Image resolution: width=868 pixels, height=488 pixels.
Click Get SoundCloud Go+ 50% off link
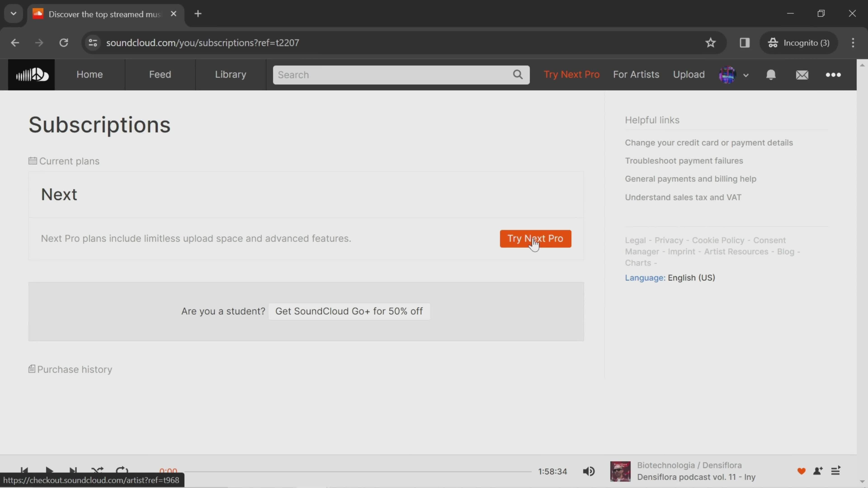pos(349,310)
